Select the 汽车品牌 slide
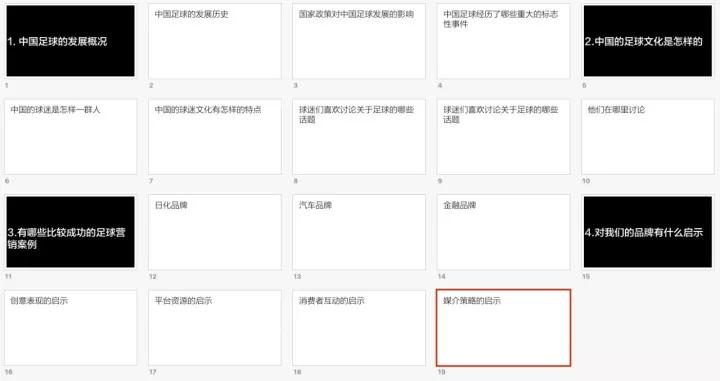 tap(359, 232)
